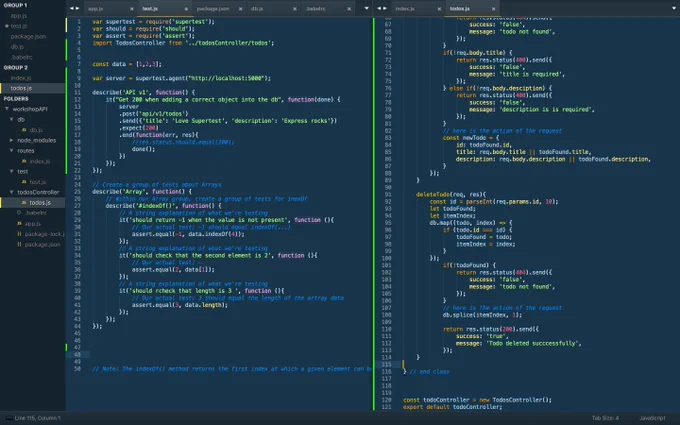Open test.js under Group 1
The image size is (680, 425).
19,26
